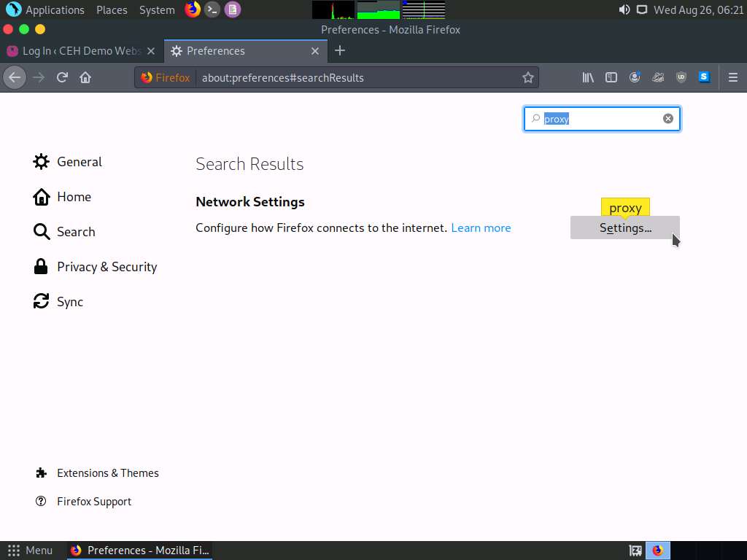This screenshot has width=747, height=560.
Task: Open the blue S extension toolbar icon
Action: coord(705,77)
